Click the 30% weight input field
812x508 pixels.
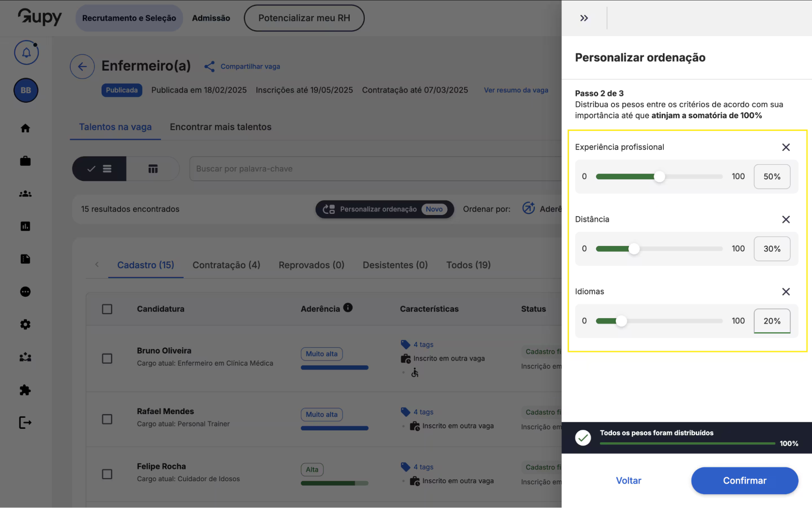pyautogui.click(x=772, y=249)
